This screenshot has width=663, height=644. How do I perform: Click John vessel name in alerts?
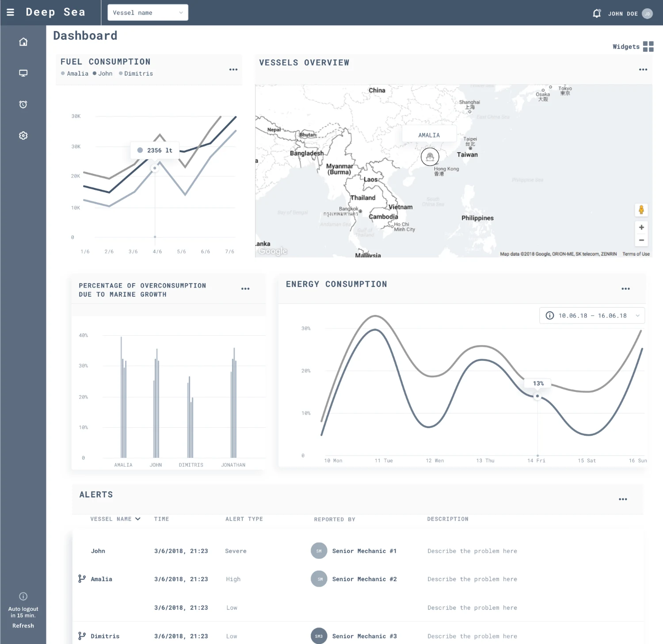[x=98, y=551]
